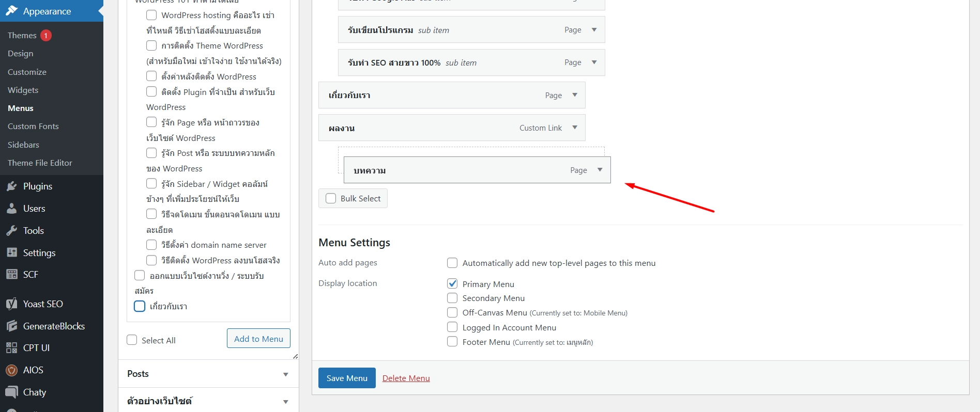The height and width of the screenshot is (412, 980).
Task: Click the Plugins plug icon
Action: tap(11, 186)
